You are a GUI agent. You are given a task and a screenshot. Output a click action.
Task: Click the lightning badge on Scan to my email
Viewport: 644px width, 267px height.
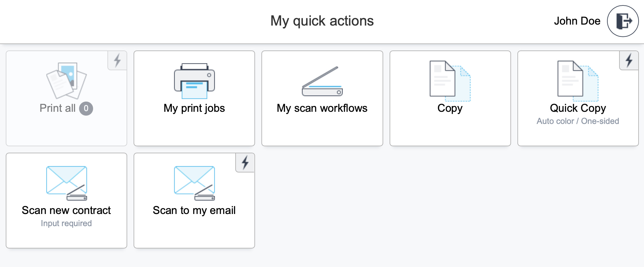pos(245,163)
